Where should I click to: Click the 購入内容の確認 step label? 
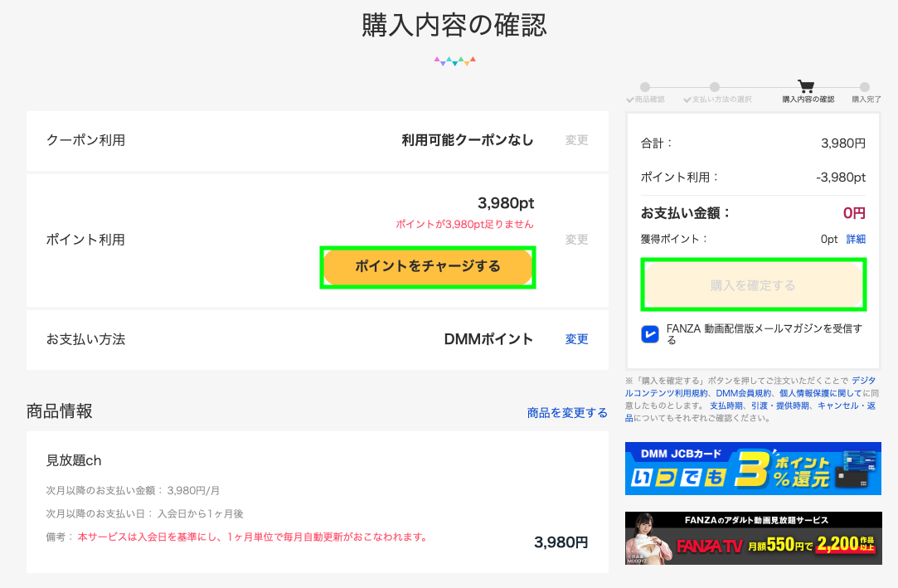pos(808,100)
